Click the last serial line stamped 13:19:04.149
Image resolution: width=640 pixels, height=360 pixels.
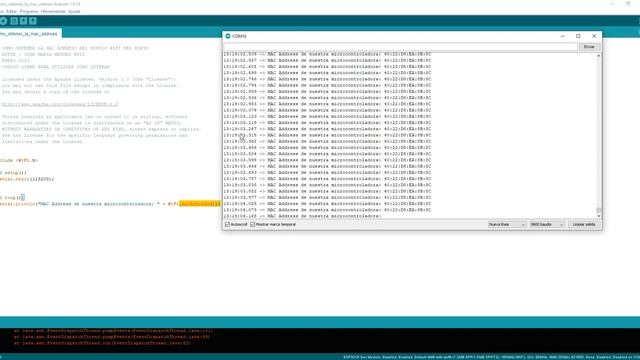pyautogui.click(x=302, y=216)
